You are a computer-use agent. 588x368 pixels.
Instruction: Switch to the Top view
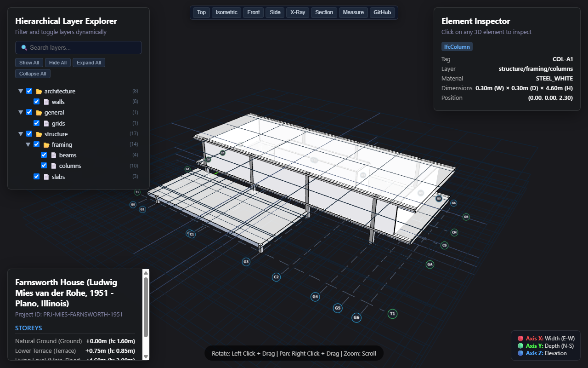pos(202,12)
